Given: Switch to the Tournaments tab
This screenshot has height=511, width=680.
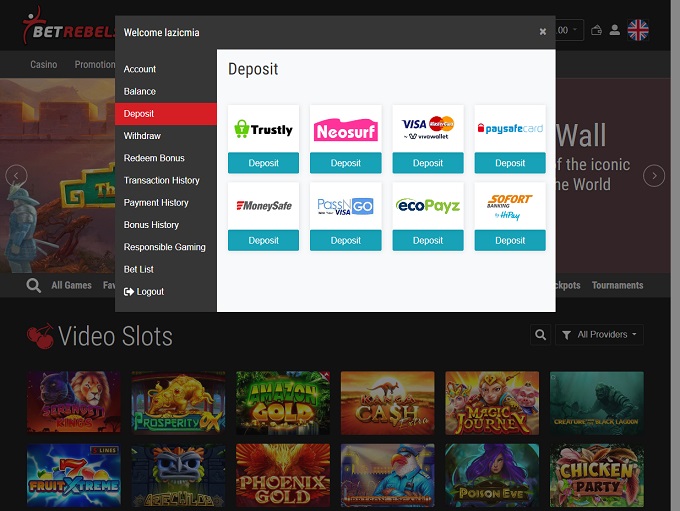Looking at the screenshot, I should pos(617,285).
